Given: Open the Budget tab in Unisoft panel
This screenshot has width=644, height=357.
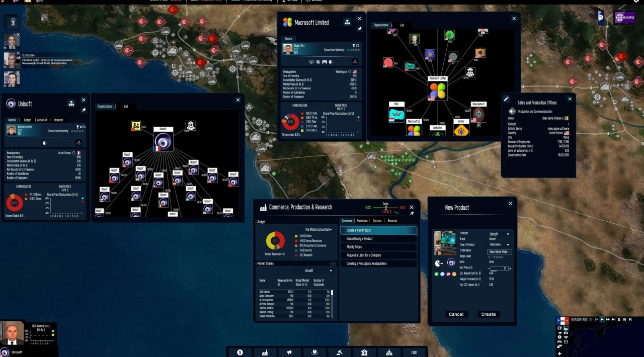Looking at the screenshot, I should pyautogui.click(x=28, y=120).
